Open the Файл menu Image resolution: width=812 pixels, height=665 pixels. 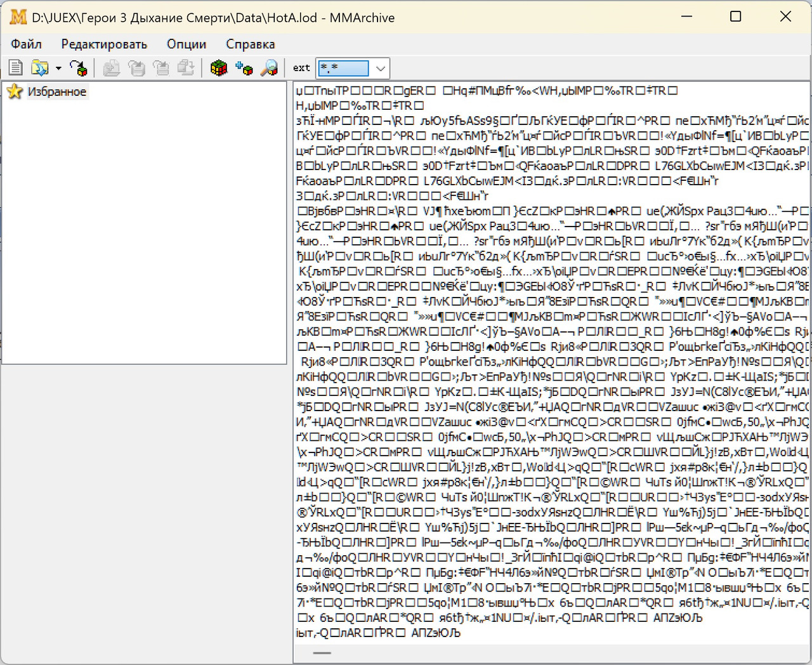coord(26,44)
